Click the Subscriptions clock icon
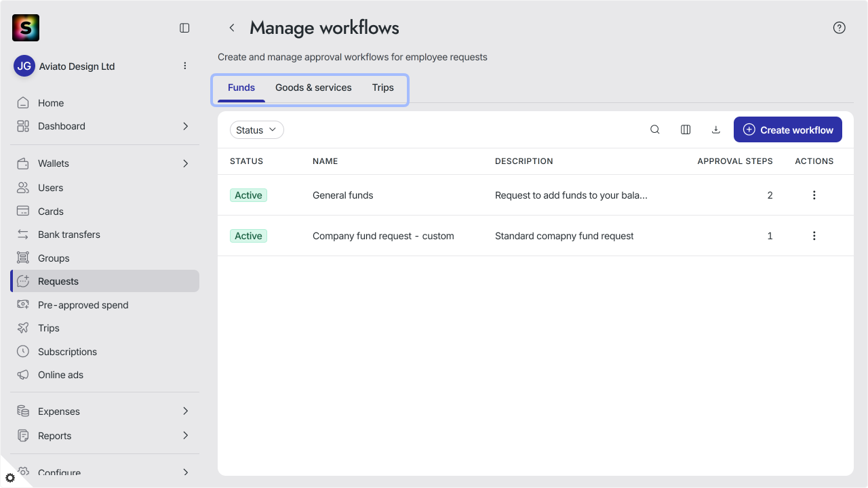Image resolution: width=868 pixels, height=488 pixels. click(23, 352)
